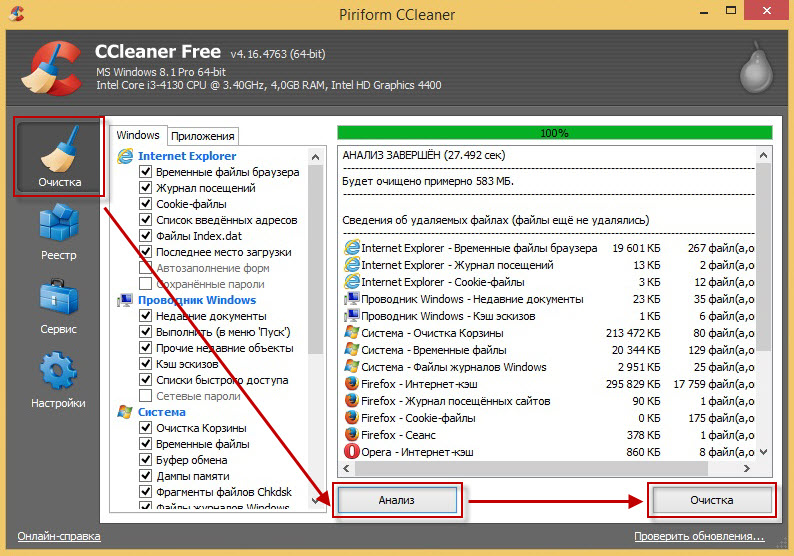This screenshot has height=556, width=794.
Task: Select the Firefox Интернет-кэш result row icon
Action: click(351, 383)
